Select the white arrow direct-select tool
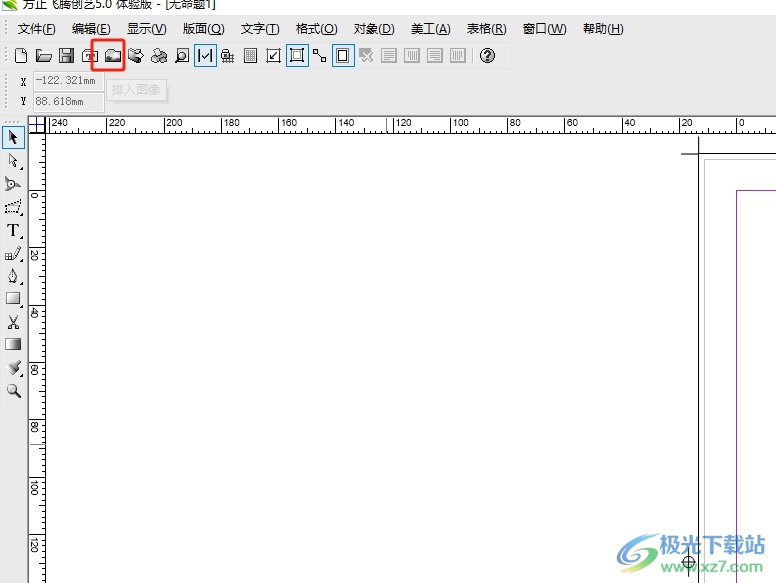 coord(13,161)
